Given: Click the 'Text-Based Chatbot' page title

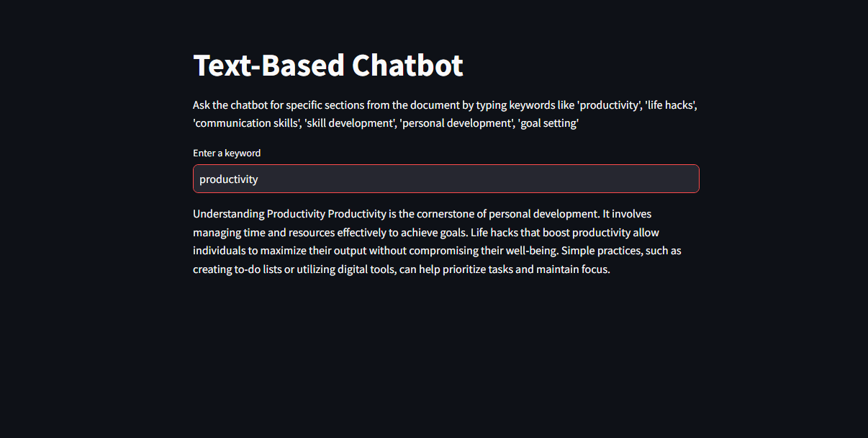Looking at the screenshot, I should [328, 66].
